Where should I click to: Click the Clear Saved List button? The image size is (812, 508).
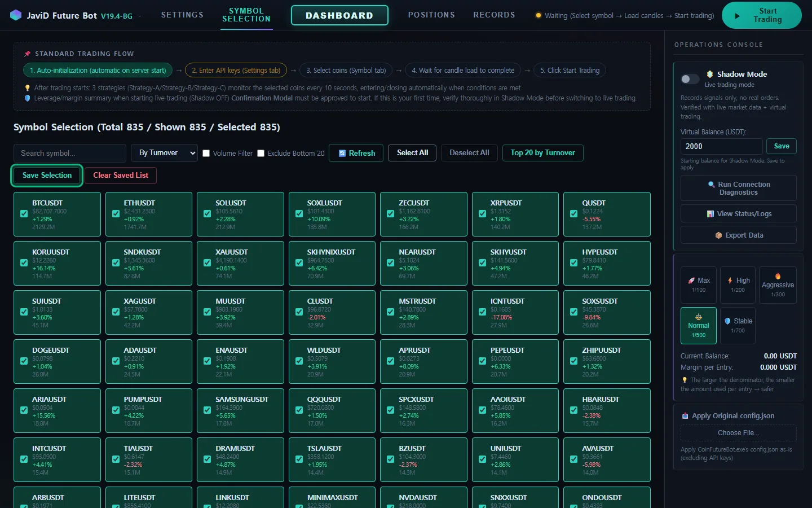[x=121, y=176]
